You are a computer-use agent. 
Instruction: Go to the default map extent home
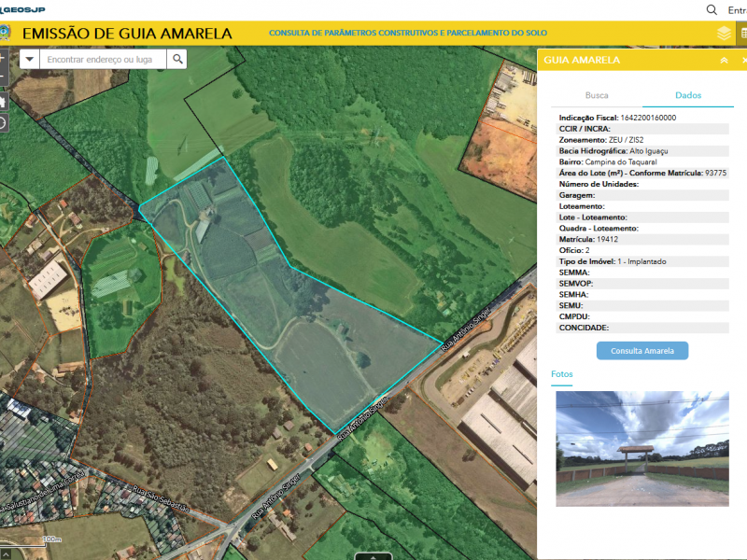click(2, 101)
